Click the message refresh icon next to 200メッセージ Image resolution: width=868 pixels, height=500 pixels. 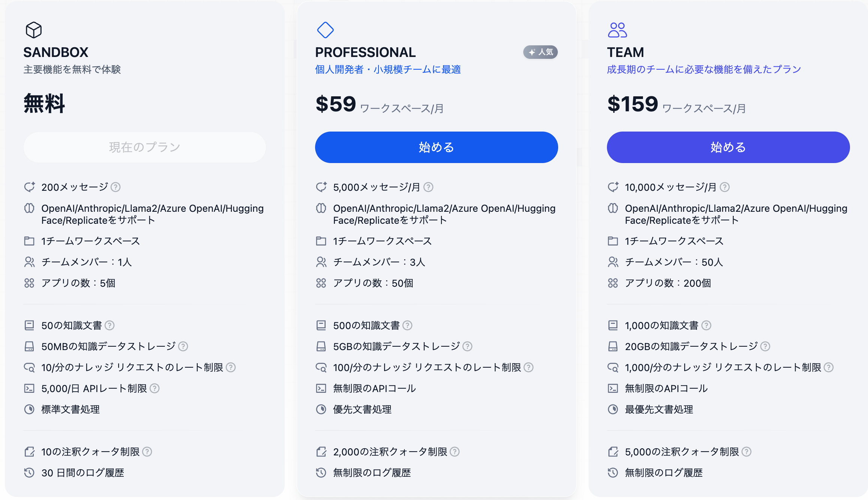30,187
